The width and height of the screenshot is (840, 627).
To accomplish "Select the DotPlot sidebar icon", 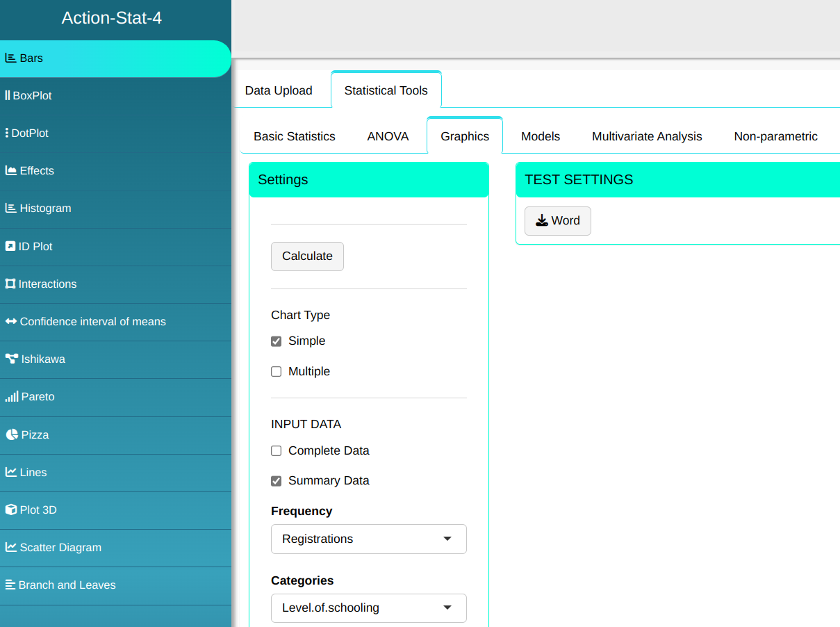I will tap(7, 133).
